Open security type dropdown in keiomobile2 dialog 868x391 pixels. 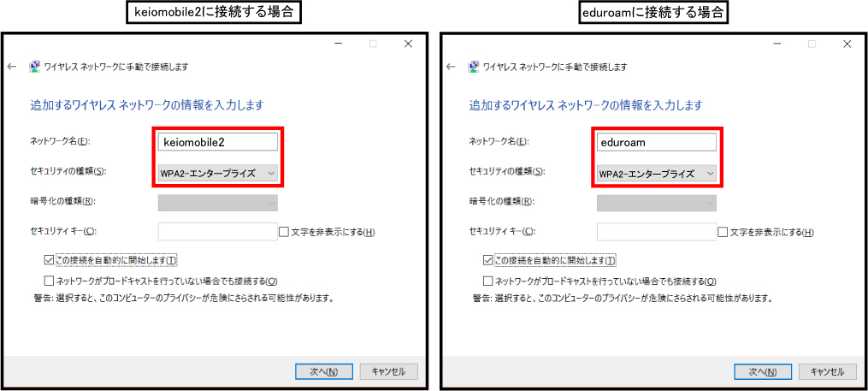[x=218, y=173]
